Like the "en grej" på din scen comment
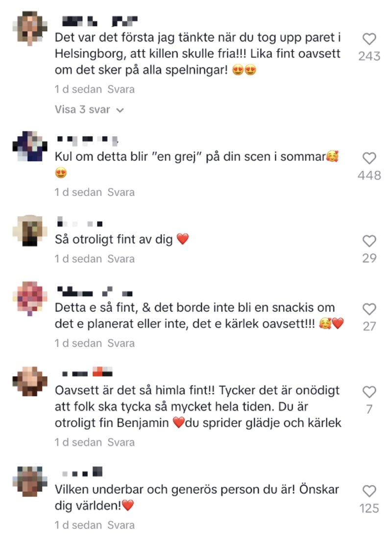Screen dimensions: 392x538 [369, 158]
